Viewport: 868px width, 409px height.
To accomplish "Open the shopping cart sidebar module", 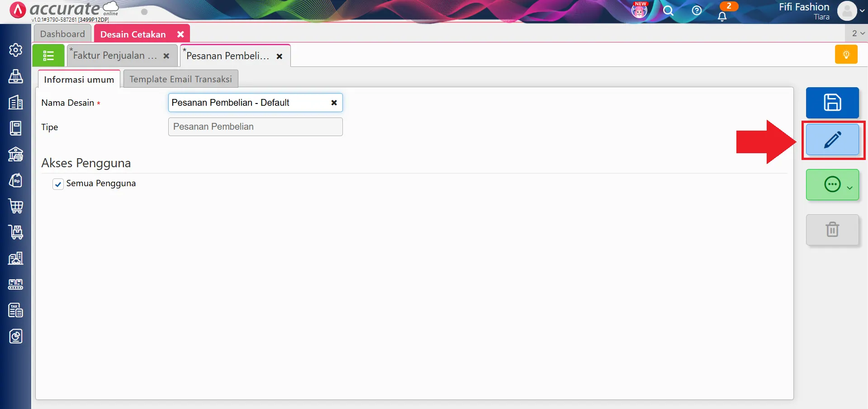I will (x=16, y=206).
